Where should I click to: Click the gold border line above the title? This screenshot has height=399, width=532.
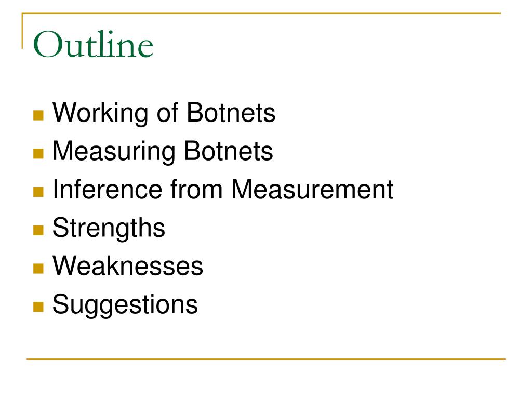coord(261,13)
